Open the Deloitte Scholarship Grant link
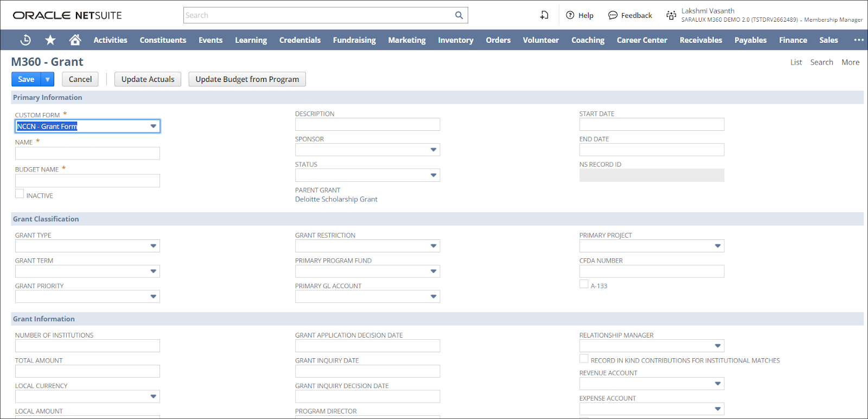 point(336,199)
